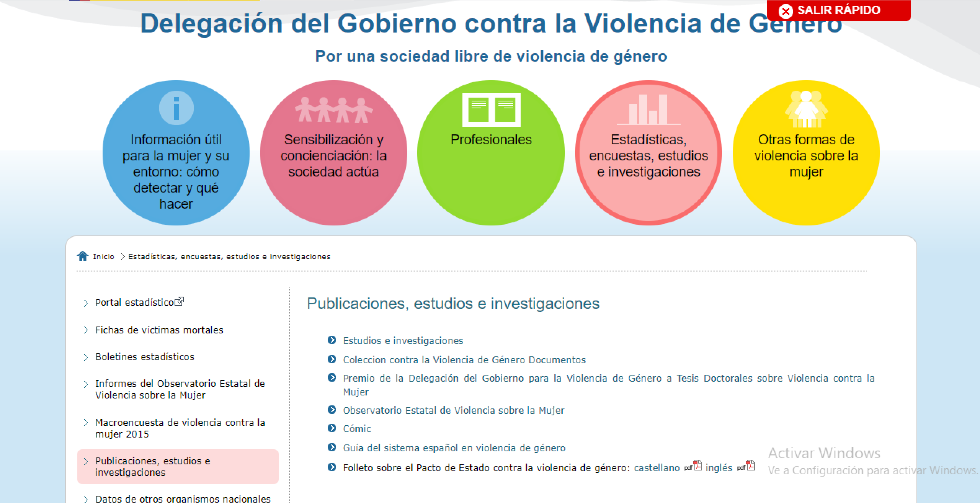This screenshot has height=503, width=980.
Task: Click bullet arrow icon beside Premio de la Delegación
Action: [x=332, y=377]
